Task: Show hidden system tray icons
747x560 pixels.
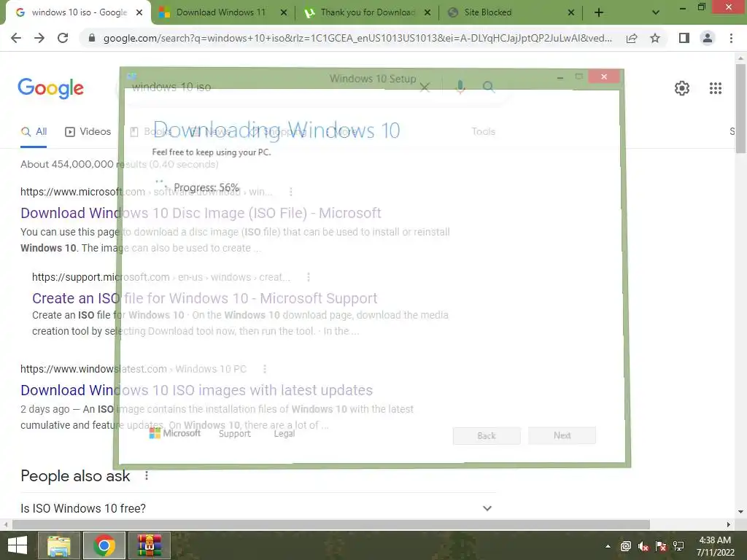Action: pos(608,546)
